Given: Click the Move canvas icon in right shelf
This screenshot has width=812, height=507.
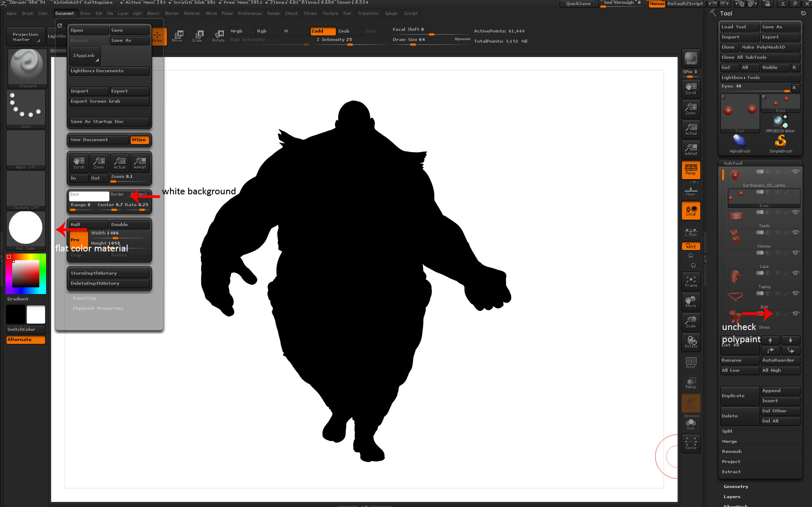Looking at the screenshot, I should click(691, 302).
